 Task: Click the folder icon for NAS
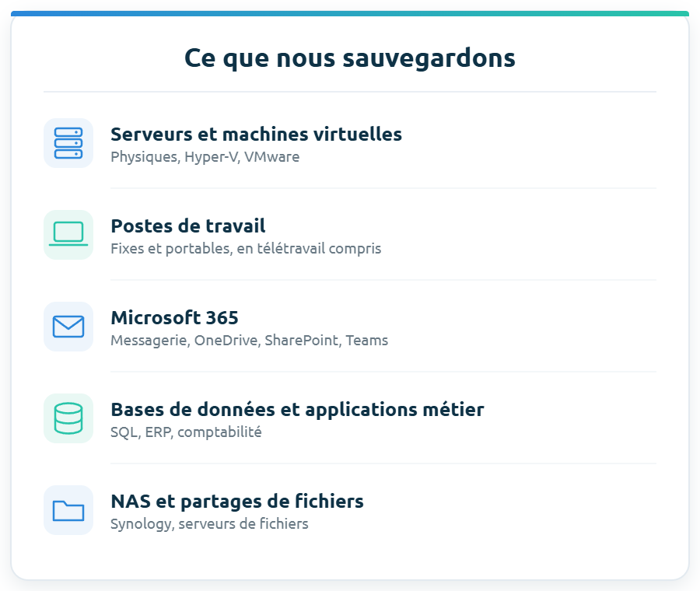68,510
